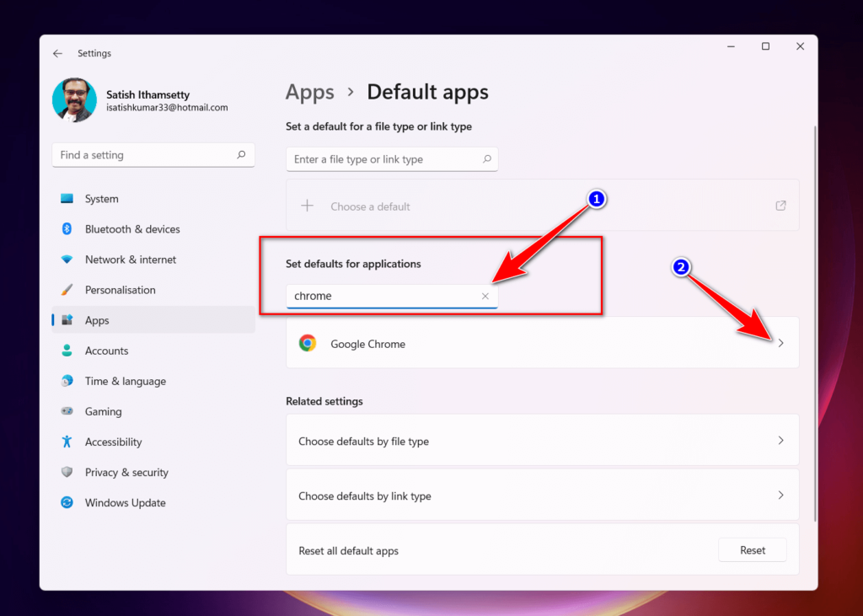The image size is (863, 616).
Task: Click the Privacy & security shield icon
Action: [x=67, y=472]
